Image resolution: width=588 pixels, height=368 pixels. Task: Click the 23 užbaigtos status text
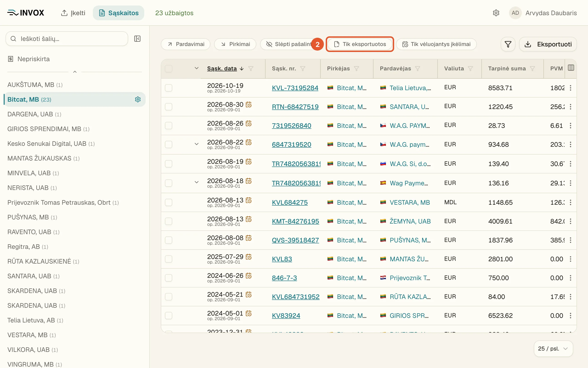[174, 13]
